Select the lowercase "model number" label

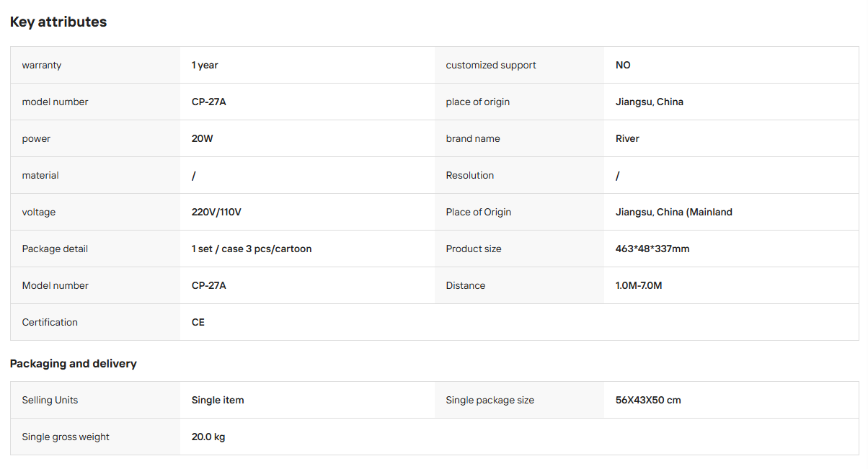(55, 102)
